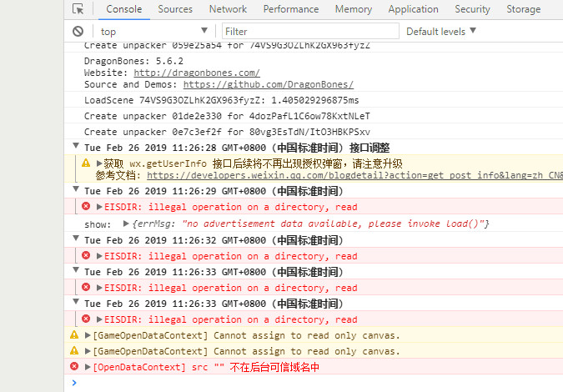The height and width of the screenshot is (392, 563).
Task: Collapse the 11:26:28 log group
Action: [75, 148]
